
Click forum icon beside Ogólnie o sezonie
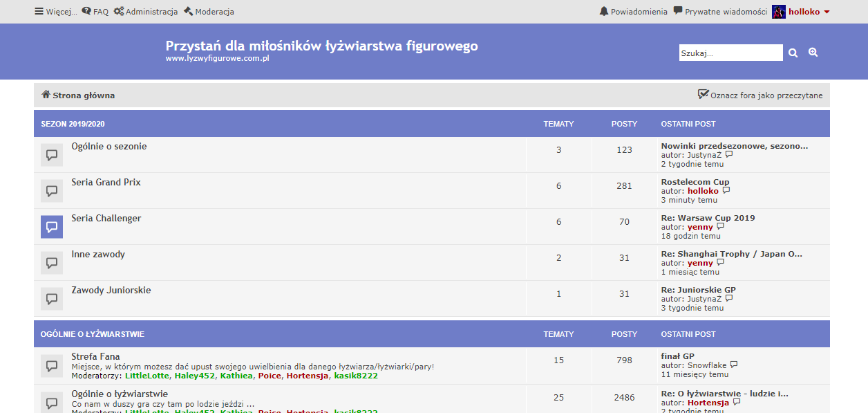pos(52,155)
